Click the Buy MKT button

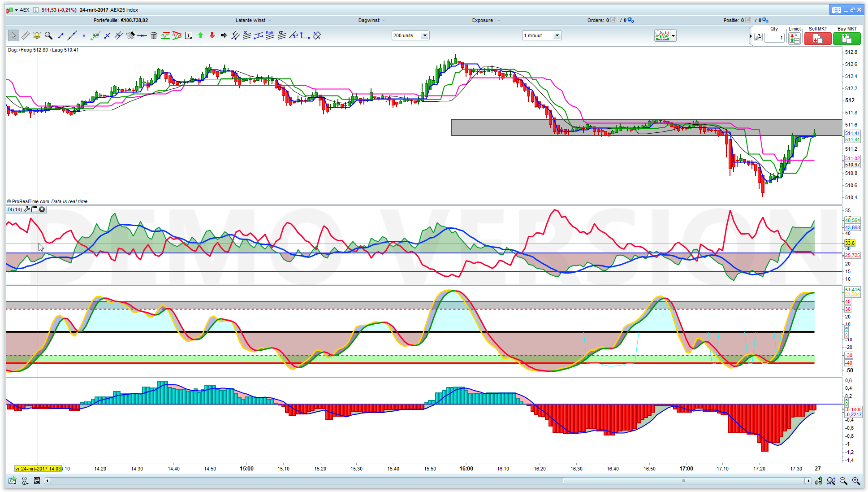pos(846,39)
